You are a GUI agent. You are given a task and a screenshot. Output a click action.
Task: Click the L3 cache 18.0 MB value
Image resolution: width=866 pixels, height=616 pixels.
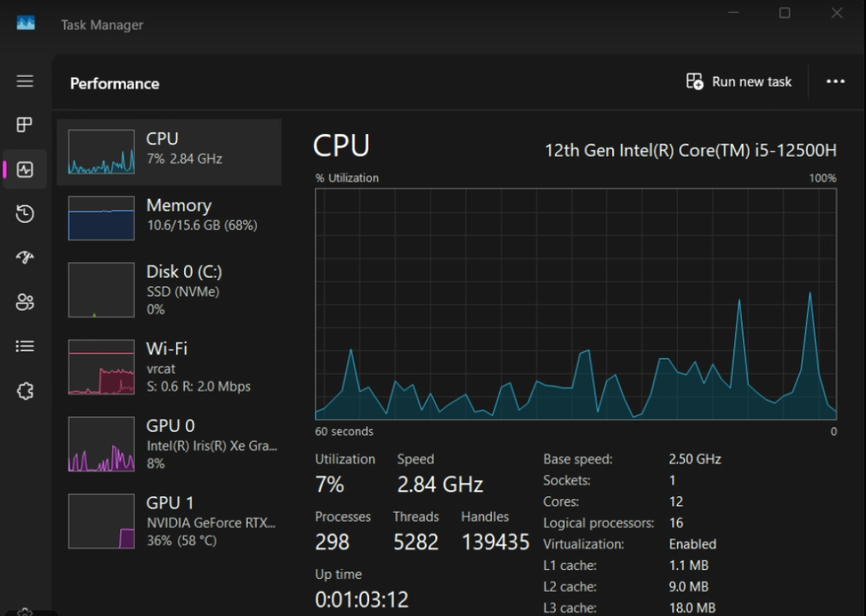pos(692,608)
